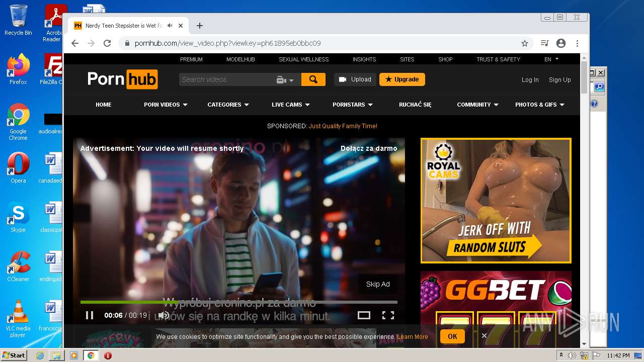Expand the LIVE CAMS dropdown
Image resolution: width=644 pixels, height=362 pixels.
click(291, 105)
